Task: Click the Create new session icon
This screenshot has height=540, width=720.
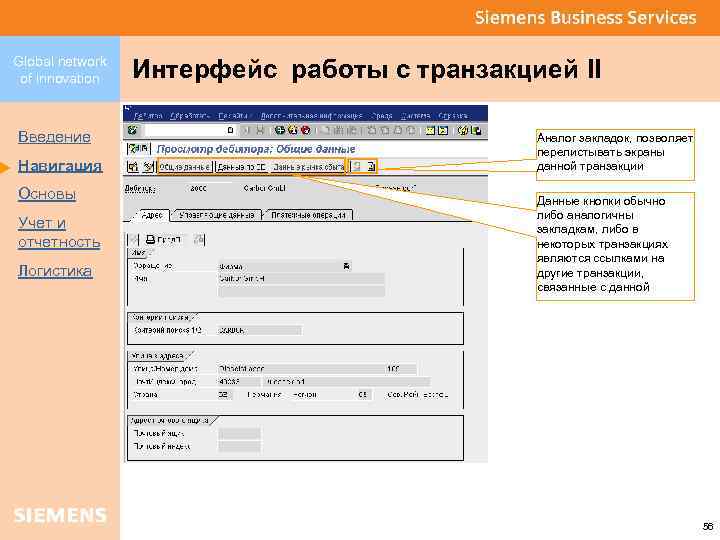Action: (430, 130)
